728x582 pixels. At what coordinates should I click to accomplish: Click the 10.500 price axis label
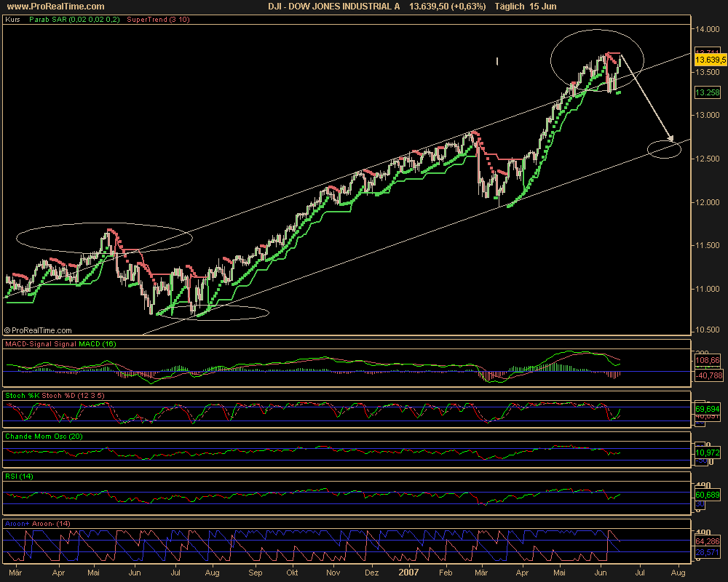[x=707, y=330]
